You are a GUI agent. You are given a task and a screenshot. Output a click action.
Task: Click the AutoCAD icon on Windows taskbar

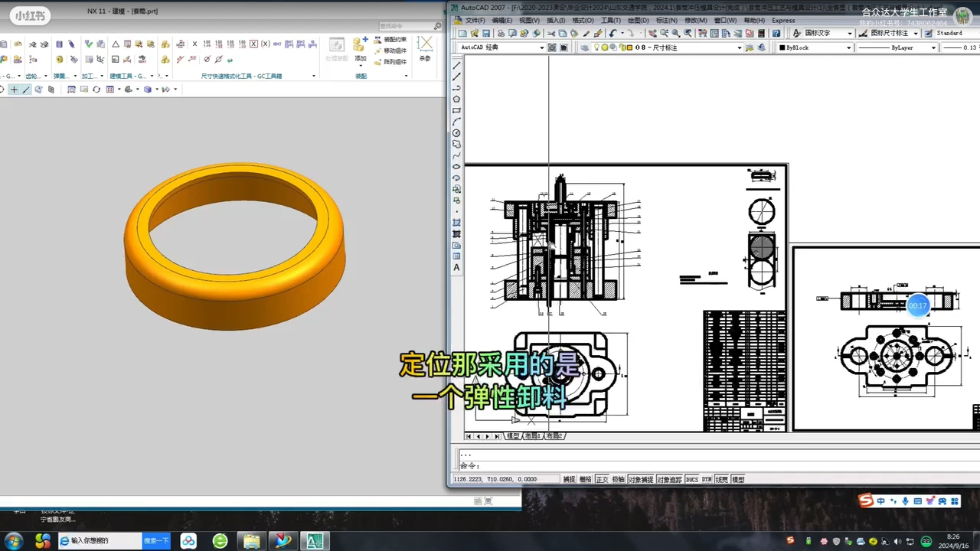[314, 540]
